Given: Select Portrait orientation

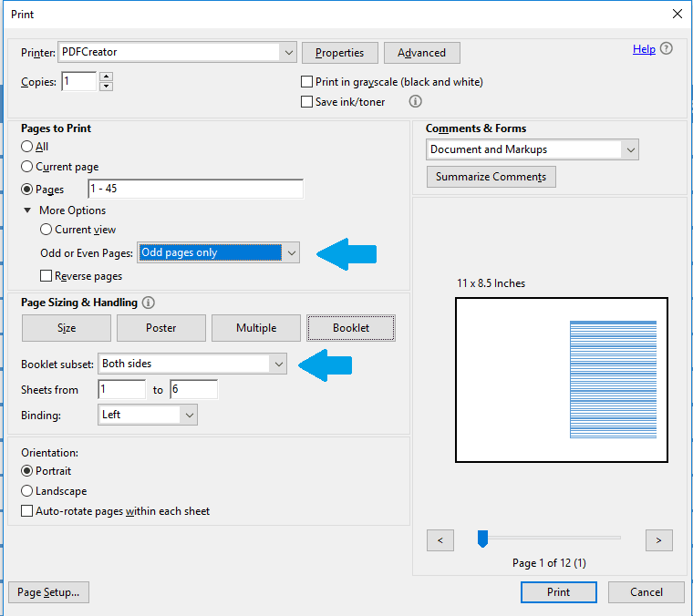Looking at the screenshot, I should click(x=27, y=471).
